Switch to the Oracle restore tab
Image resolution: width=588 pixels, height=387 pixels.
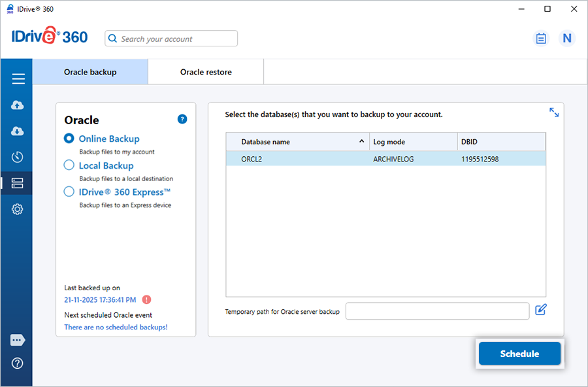[206, 72]
